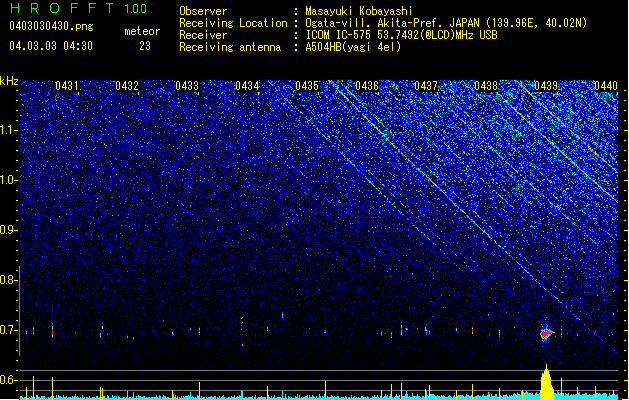Click the 0433 time marker
This screenshot has width=629, height=400.
tap(187, 86)
